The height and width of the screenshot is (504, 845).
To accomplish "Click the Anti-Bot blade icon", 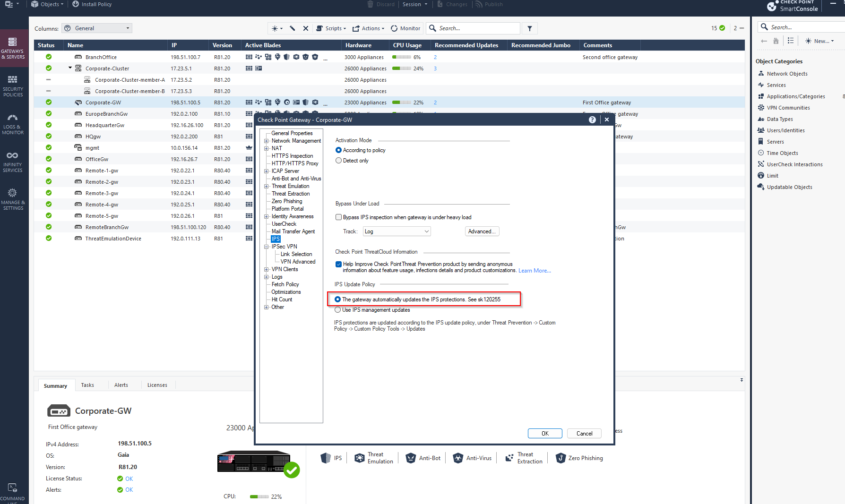I will [x=410, y=458].
